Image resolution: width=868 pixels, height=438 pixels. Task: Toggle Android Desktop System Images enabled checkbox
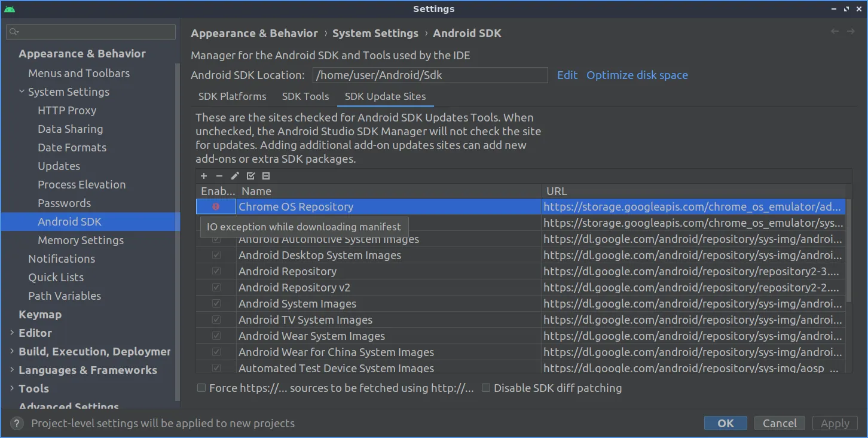click(x=216, y=255)
